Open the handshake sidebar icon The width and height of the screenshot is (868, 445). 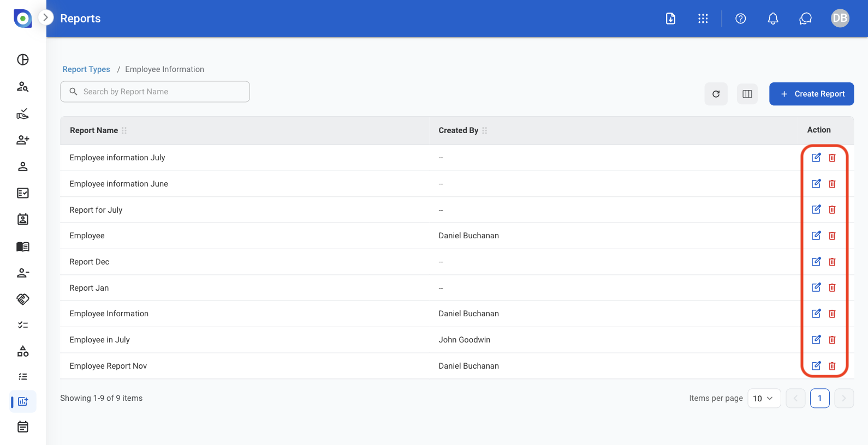[23, 299]
